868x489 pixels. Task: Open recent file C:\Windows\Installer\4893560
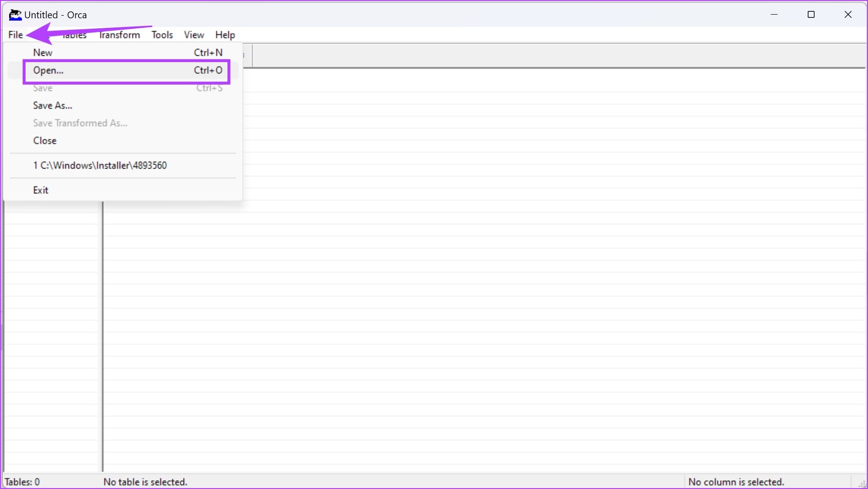click(x=100, y=165)
